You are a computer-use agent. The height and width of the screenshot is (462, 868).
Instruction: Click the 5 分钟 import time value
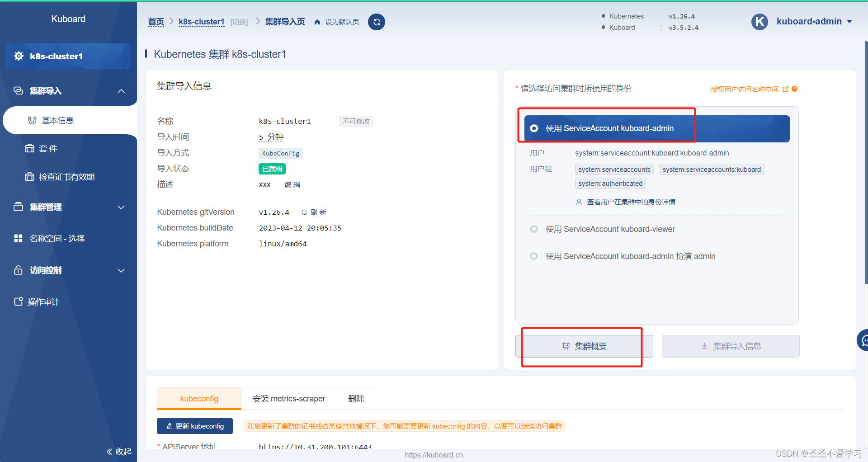(x=271, y=137)
